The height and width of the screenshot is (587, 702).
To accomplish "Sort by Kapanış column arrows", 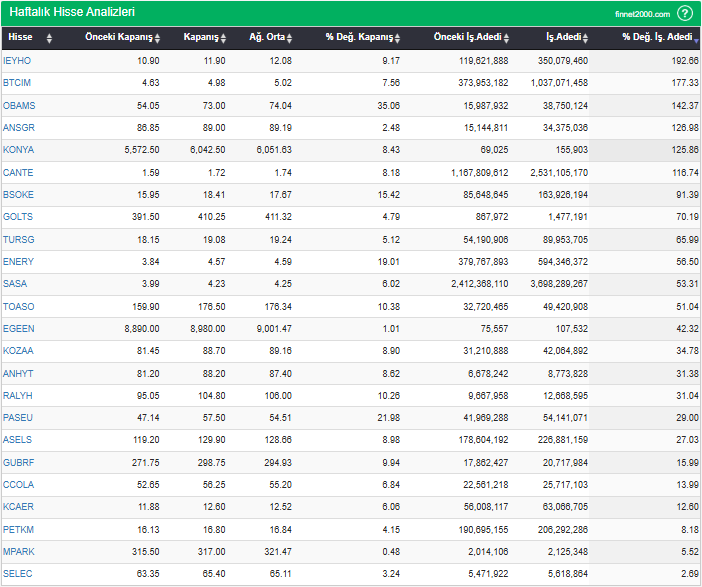I will (x=223, y=39).
